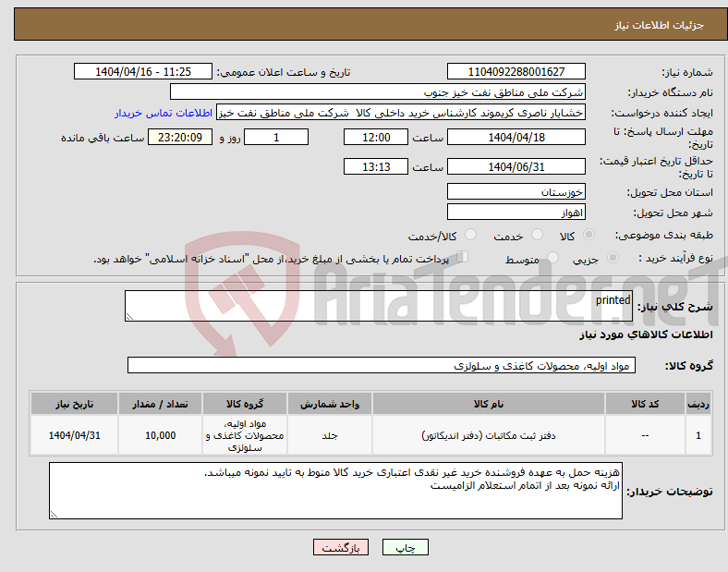The width and height of the screenshot is (728, 572).
Task: Select the کالا radio button
Action: [588, 235]
